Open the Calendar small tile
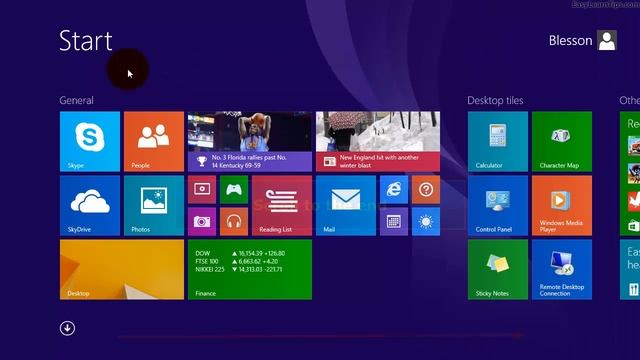This screenshot has width=640, height=360. click(394, 221)
